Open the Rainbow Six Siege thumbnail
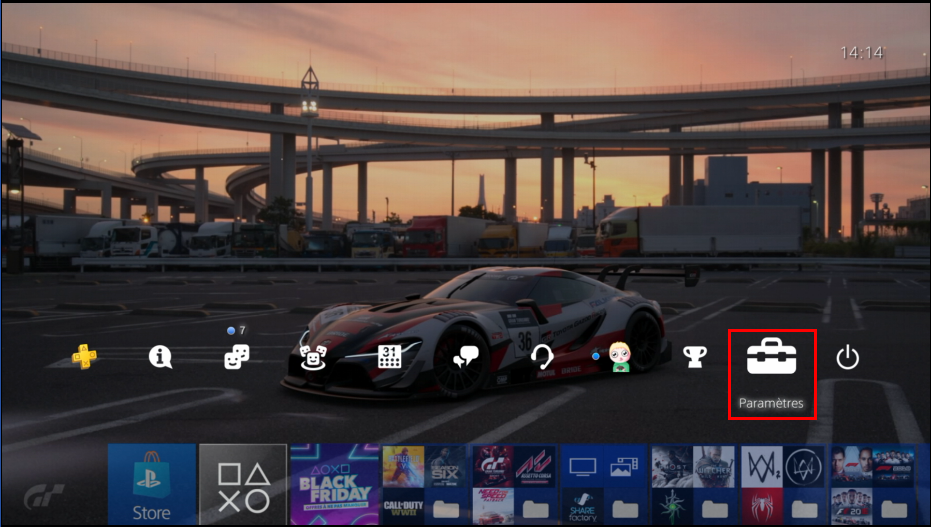The height and width of the screenshot is (527, 931). tap(446, 466)
